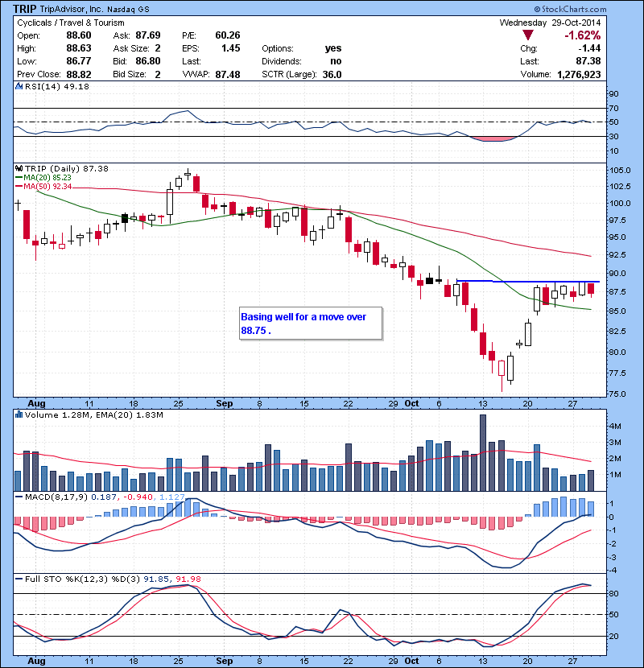
Task: Click the Ask value 87.69
Action: click(x=148, y=35)
